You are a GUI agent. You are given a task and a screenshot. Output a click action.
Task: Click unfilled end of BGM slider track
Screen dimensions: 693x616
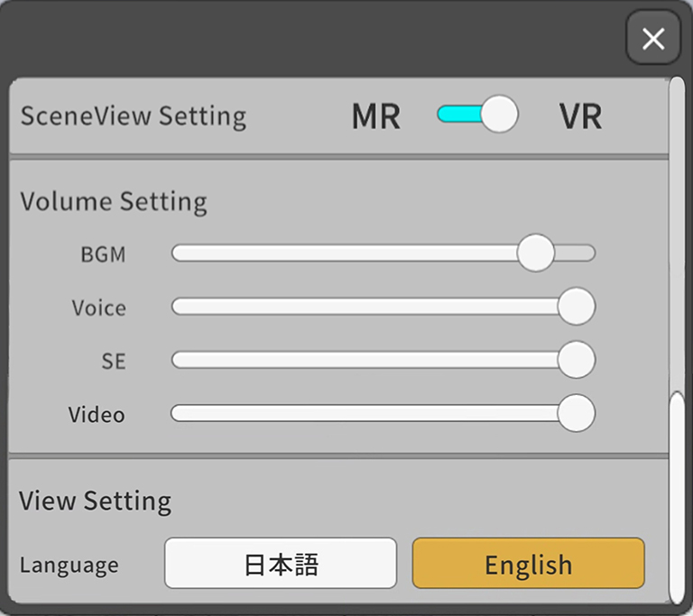(x=577, y=253)
